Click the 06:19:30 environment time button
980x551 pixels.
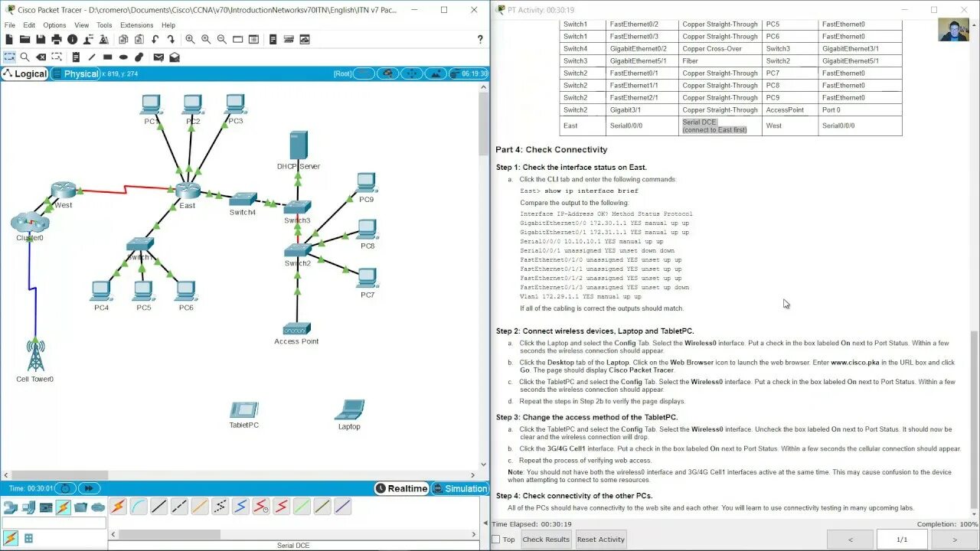pos(469,73)
